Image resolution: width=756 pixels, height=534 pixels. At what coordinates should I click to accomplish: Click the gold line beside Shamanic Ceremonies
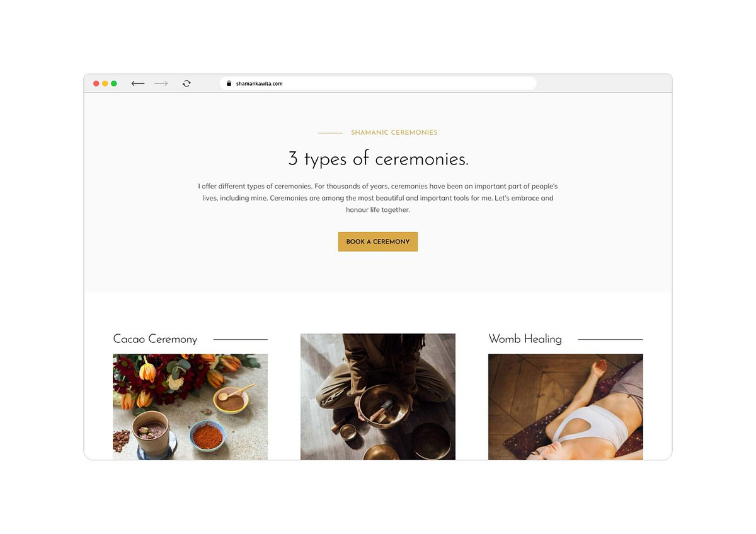point(331,133)
